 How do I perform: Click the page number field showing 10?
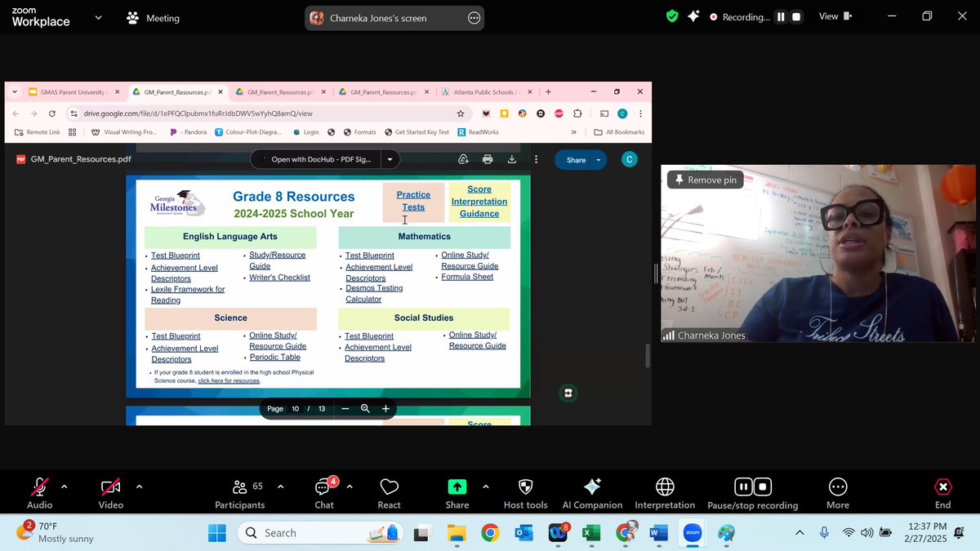click(x=295, y=408)
